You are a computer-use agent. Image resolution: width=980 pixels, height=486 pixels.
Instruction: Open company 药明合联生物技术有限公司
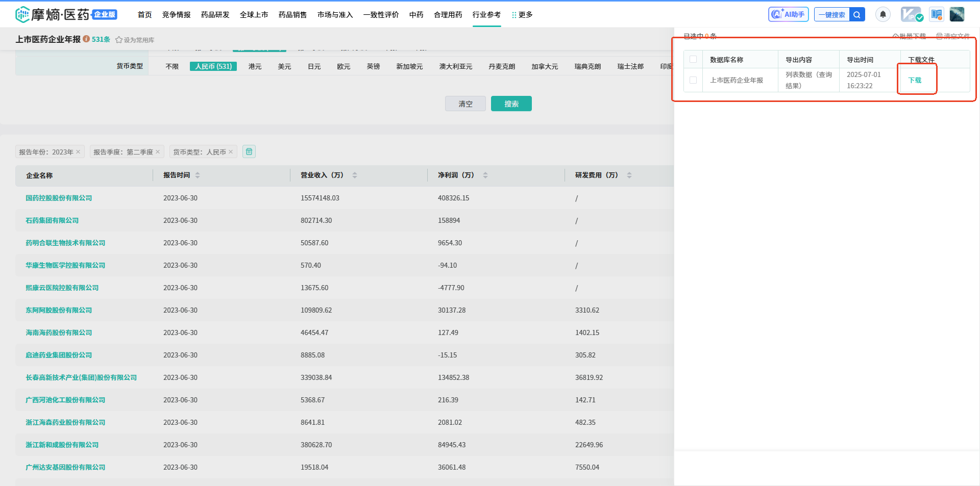click(x=65, y=243)
